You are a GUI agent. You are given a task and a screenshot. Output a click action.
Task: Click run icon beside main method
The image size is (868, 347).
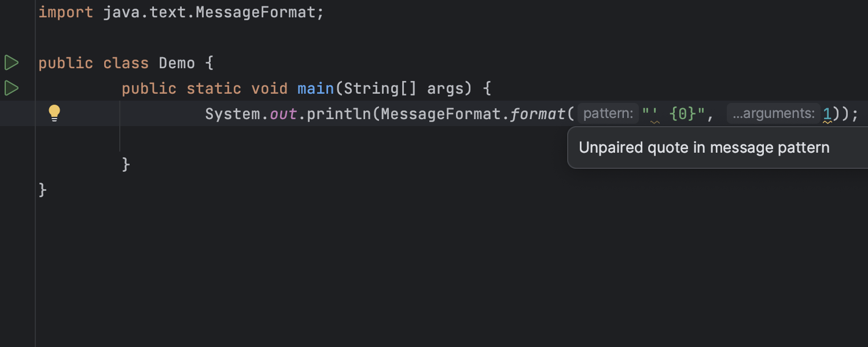pyautogui.click(x=12, y=88)
